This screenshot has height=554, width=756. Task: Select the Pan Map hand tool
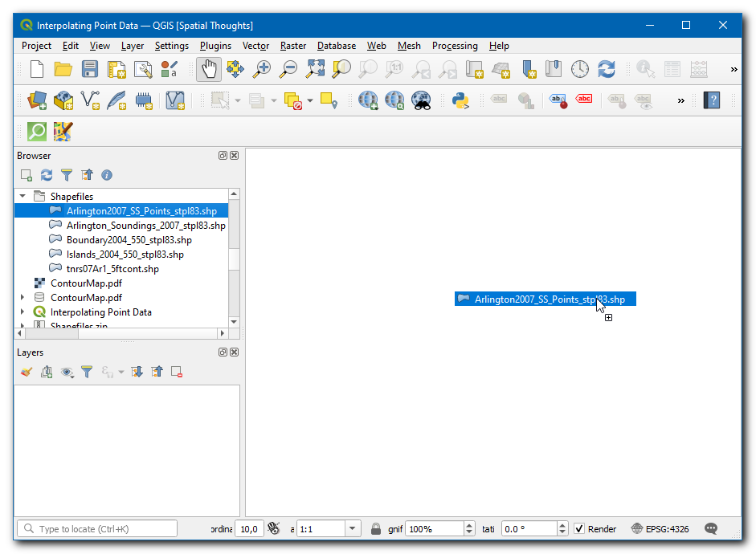point(209,70)
